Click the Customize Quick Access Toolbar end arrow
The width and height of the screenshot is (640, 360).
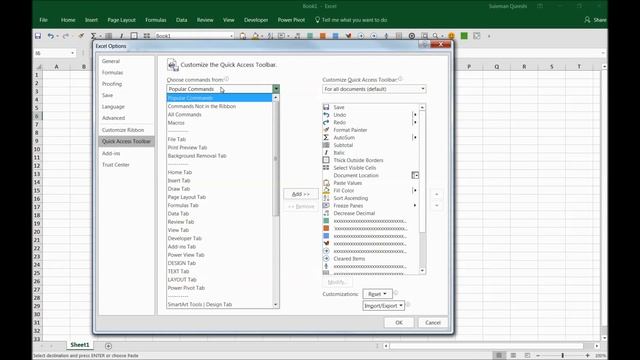point(489,36)
